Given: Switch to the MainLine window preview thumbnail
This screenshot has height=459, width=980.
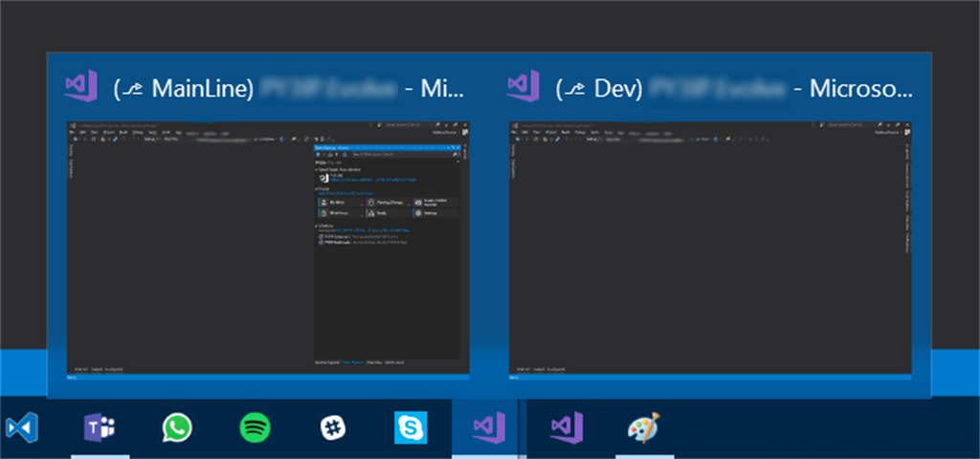Looking at the screenshot, I should [x=268, y=251].
